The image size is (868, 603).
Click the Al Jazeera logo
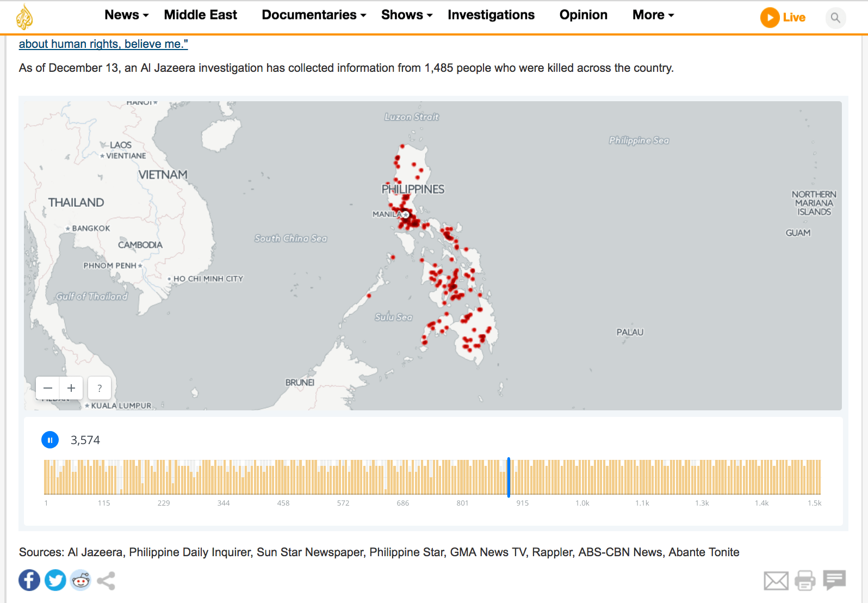[24, 17]
